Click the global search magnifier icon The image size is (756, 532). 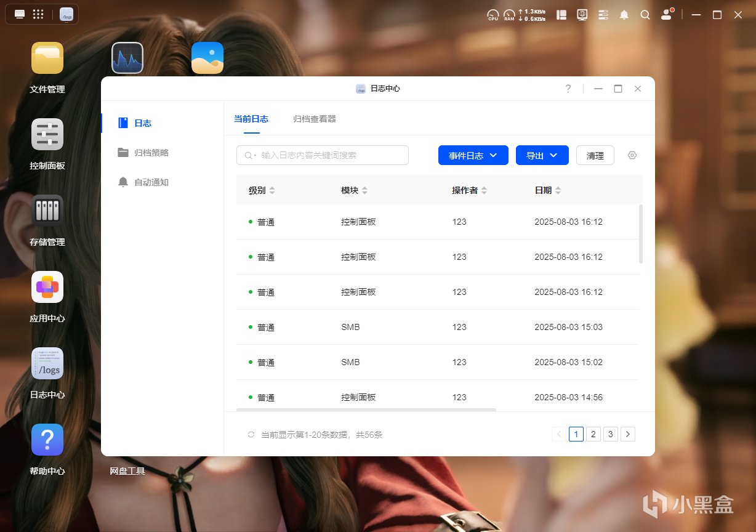[645, 15]
